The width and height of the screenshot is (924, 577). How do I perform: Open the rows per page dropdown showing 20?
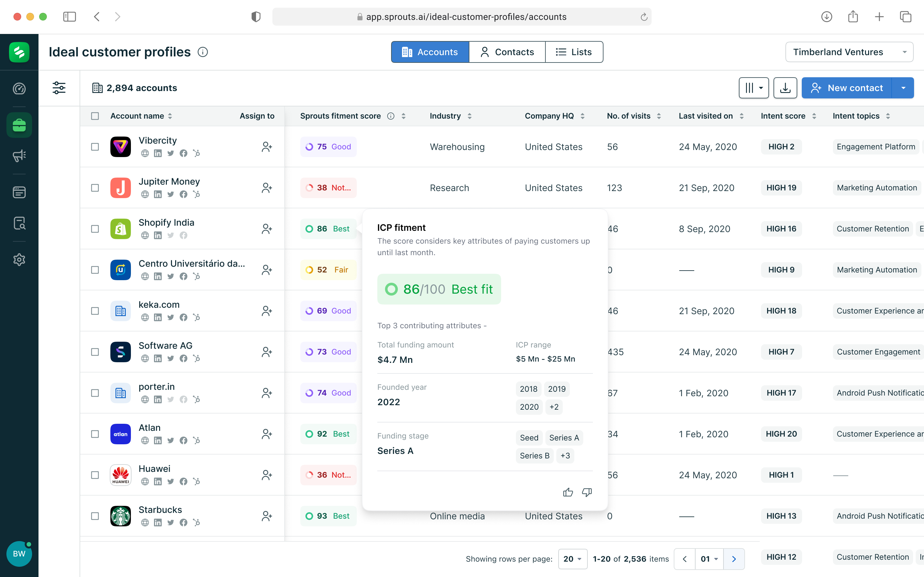tap(572, 559)
